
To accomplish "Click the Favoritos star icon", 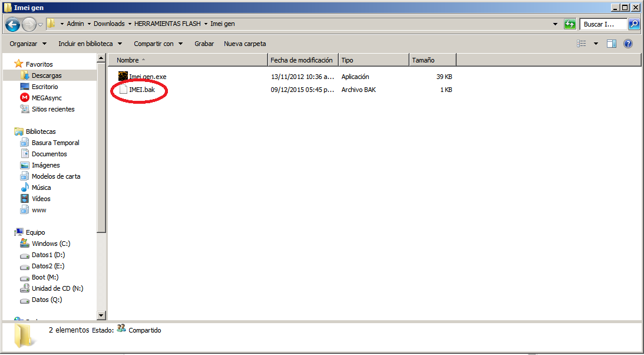I will [x=18, y=64].
